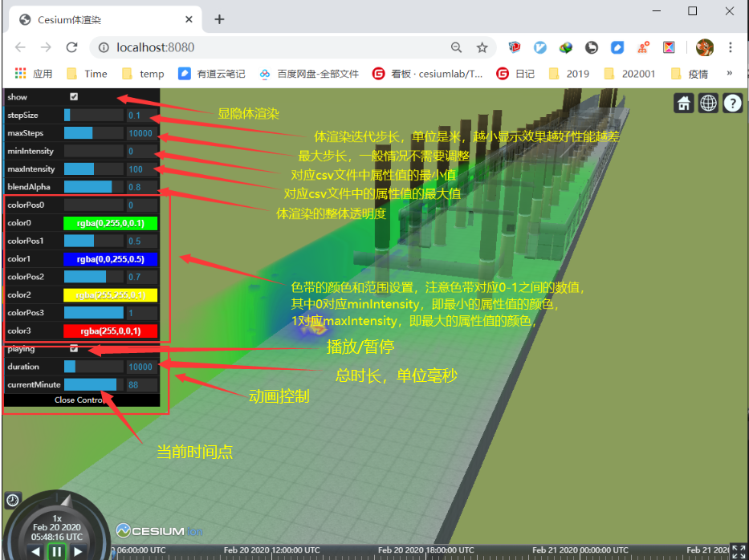Pause the Cesium animation
The width and height of the screenshot is (749, 560).
click(56, 551)
